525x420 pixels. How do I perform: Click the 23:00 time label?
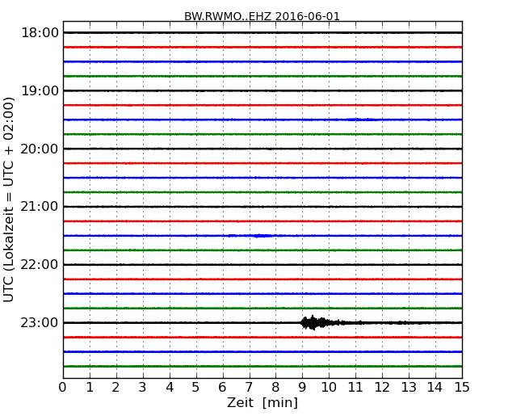pyautogui.click(x=40, y=322)
